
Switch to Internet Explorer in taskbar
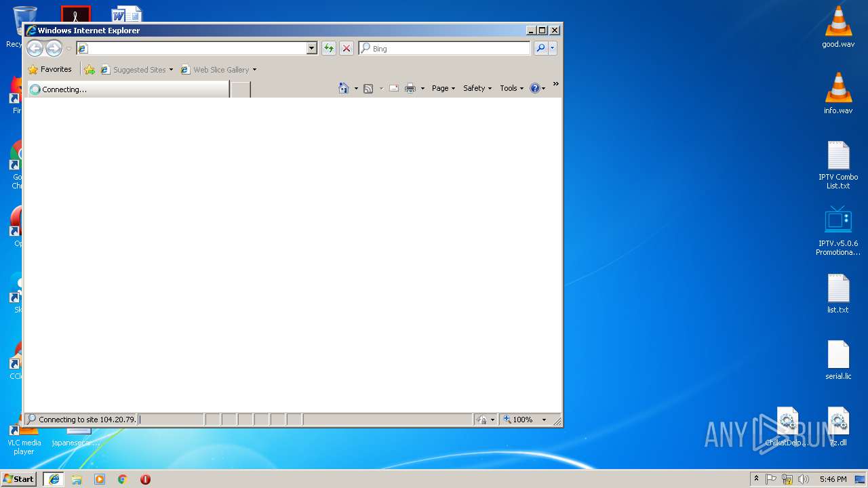tap(54, 479)
